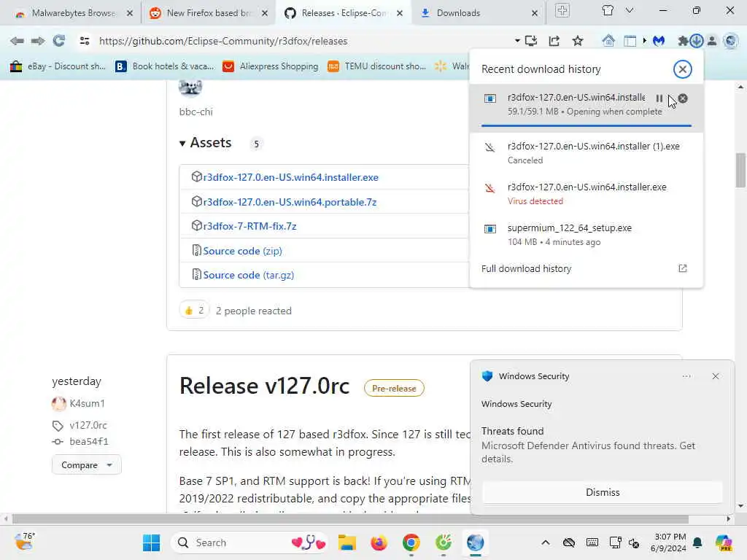Reload the page with the refresh icon
Viewport: 747px width, 560px height.
(x=59, y=41)
